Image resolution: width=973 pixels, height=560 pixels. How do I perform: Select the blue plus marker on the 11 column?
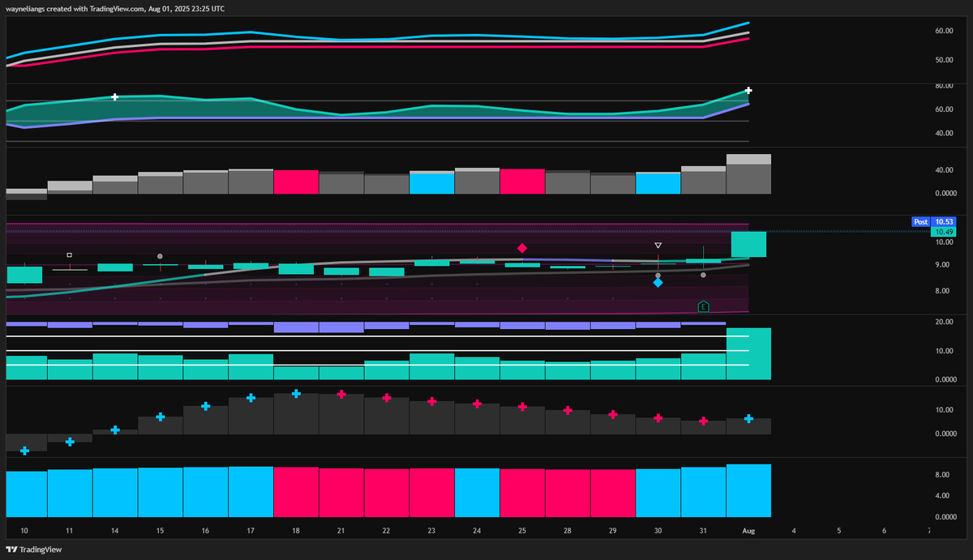click(x=70, y=442)
